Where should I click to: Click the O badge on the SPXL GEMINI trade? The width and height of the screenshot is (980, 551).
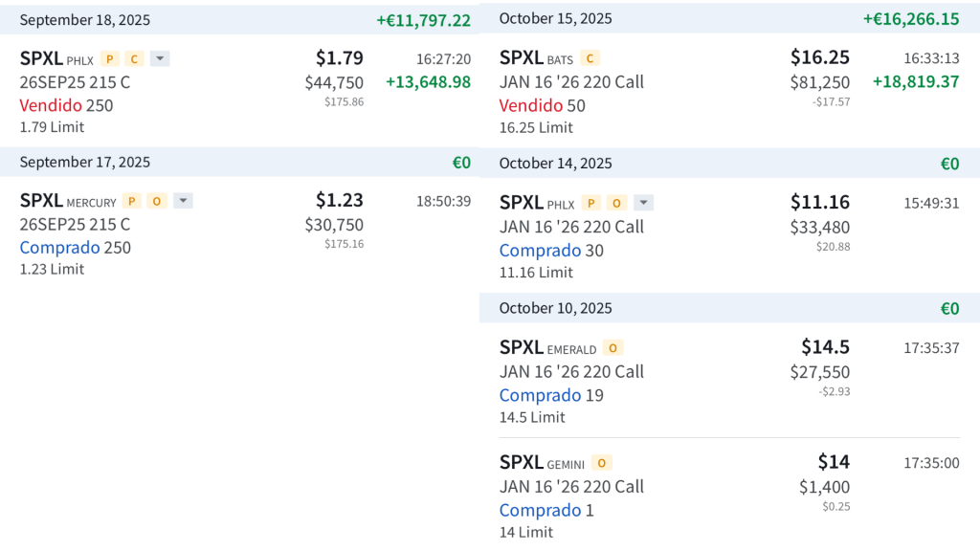click(x=601, y=463)
